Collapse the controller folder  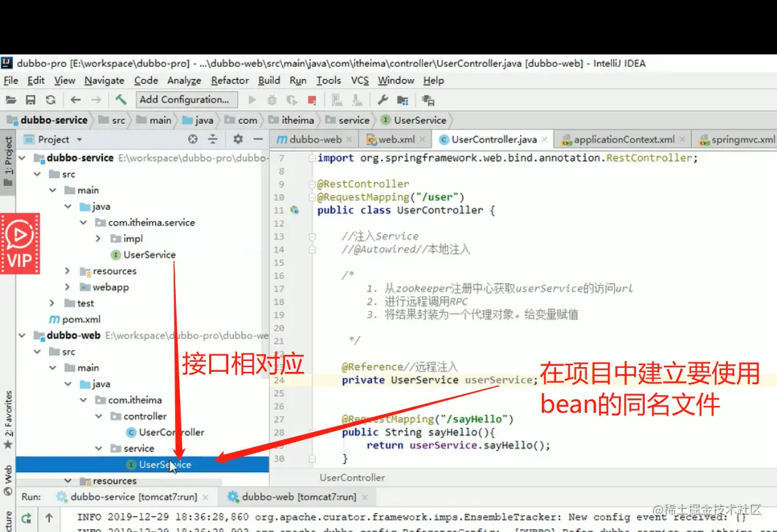[99, 416]
